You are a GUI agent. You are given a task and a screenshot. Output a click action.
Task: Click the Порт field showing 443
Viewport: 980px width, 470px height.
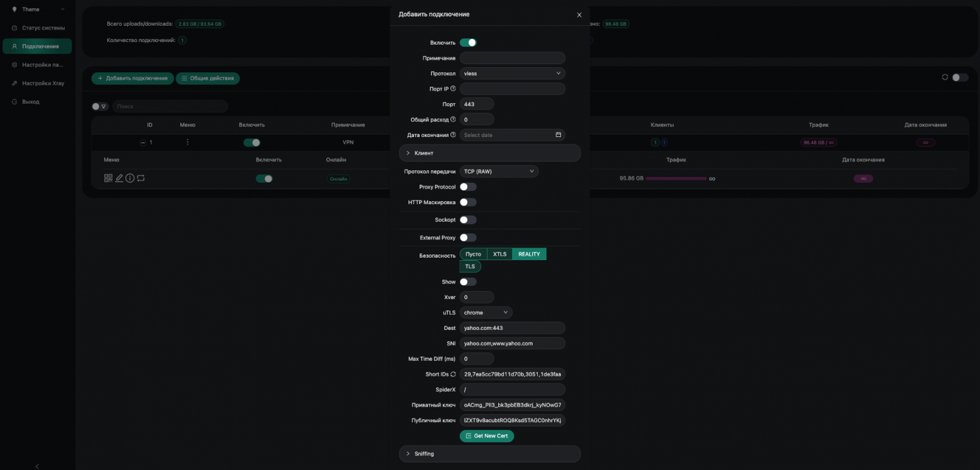point(477,104)
